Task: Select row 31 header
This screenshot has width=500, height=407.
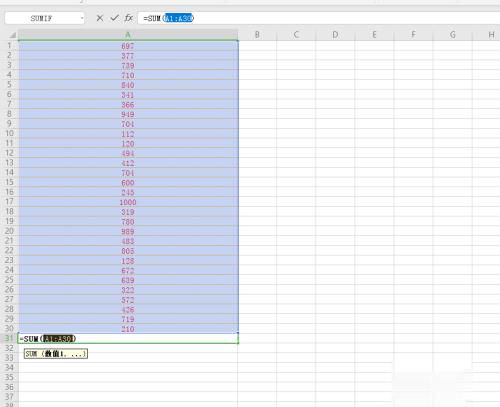Action: click(x=9, y=338)
